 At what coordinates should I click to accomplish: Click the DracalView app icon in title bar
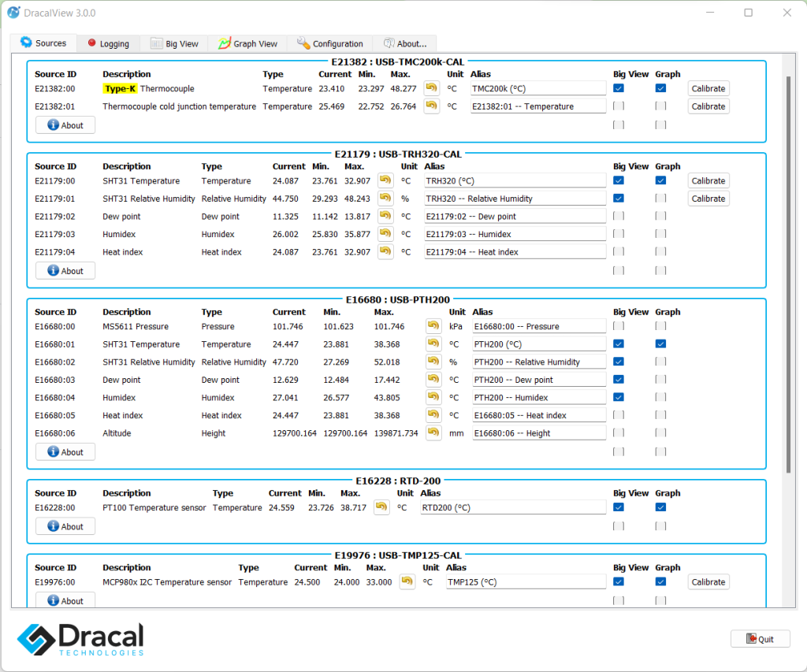click(x=13, y=13)
